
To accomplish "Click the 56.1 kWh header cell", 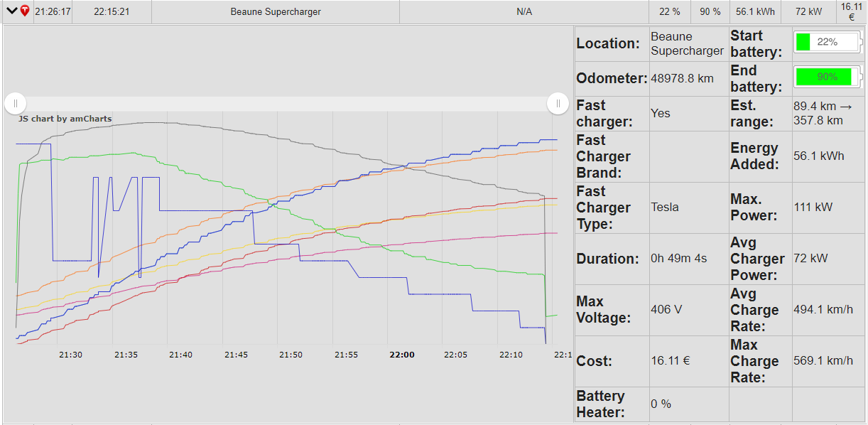I will pos(754,12).
